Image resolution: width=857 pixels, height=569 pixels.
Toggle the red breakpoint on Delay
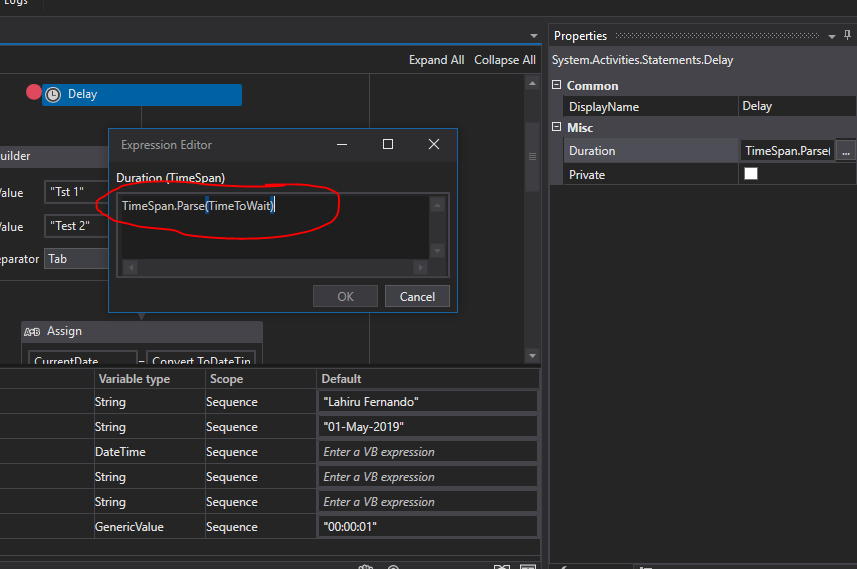[33, 92]
